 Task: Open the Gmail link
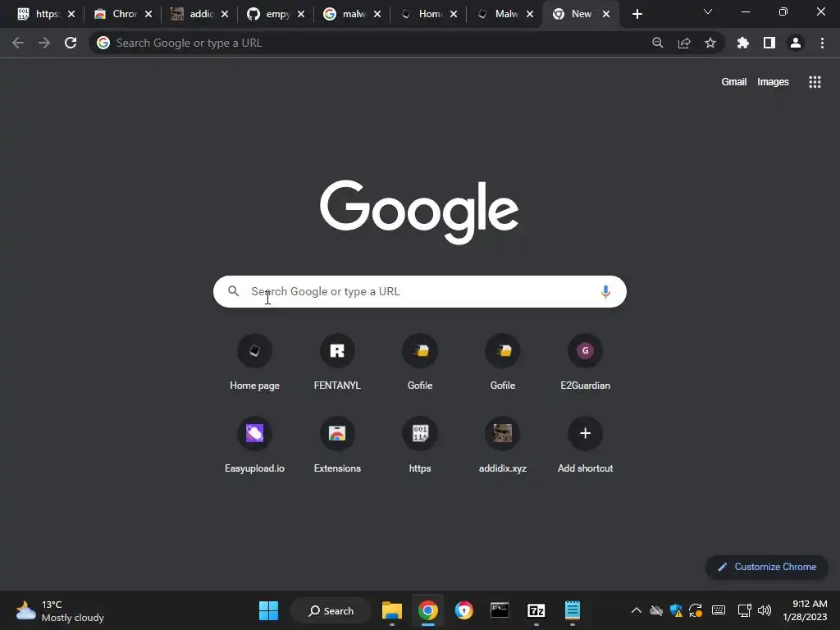pyautogui.click(x=733, y=82)
